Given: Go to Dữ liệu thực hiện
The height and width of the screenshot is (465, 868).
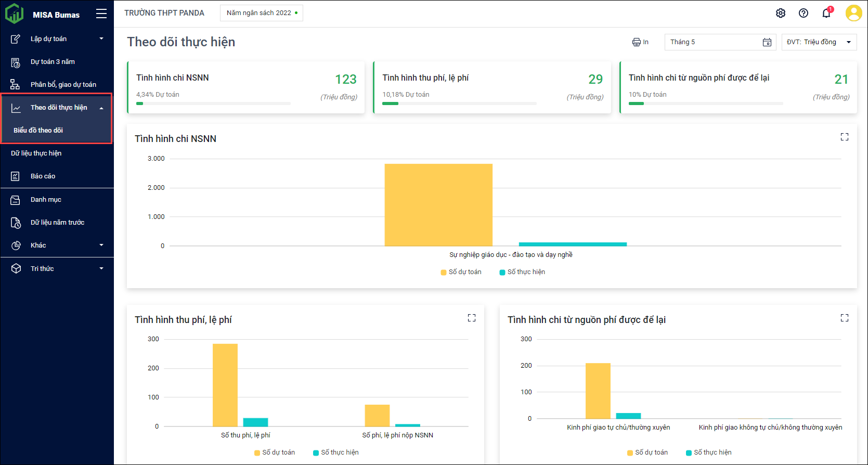Looking at the screenshot, I should click(36, 153).
